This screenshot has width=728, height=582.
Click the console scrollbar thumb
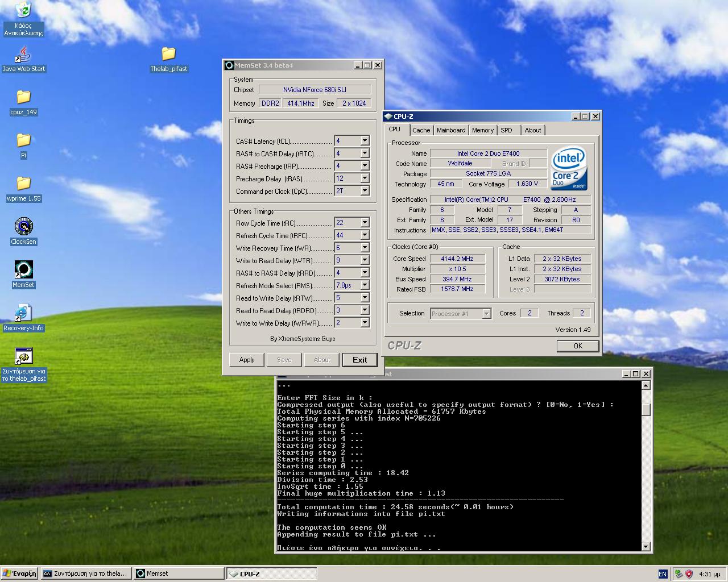tap(646, 409)
